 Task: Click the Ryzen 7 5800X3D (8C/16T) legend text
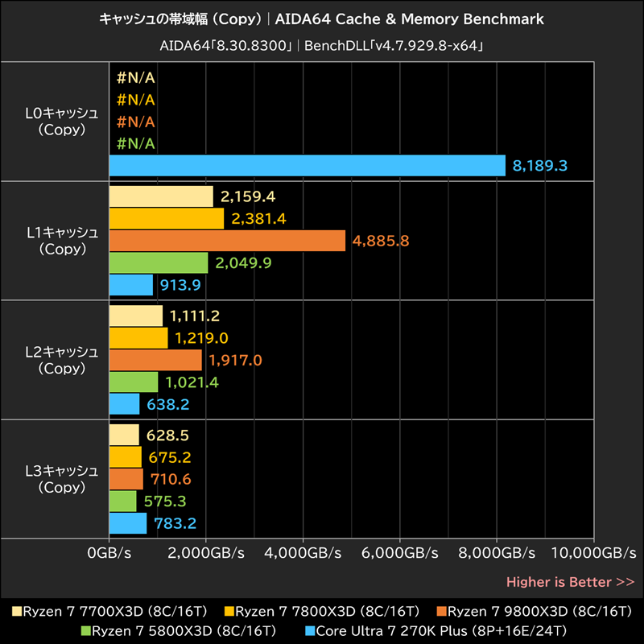[x=184, y=631]
